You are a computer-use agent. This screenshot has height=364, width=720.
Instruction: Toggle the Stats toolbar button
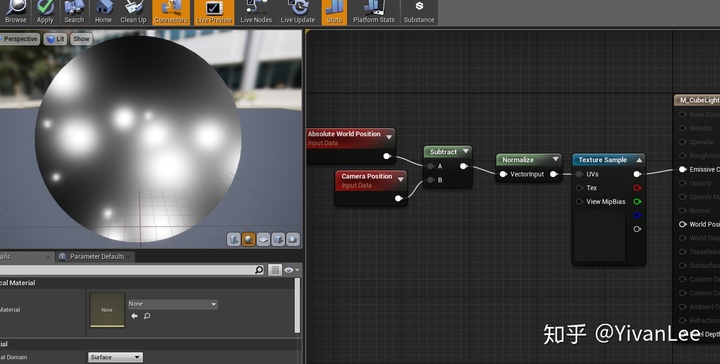pos(334,12)
